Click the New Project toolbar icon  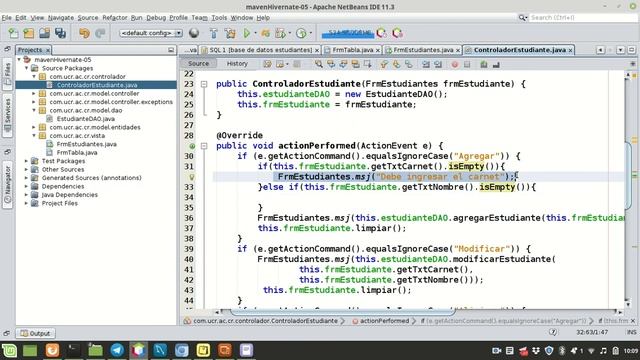click(29, 33)
